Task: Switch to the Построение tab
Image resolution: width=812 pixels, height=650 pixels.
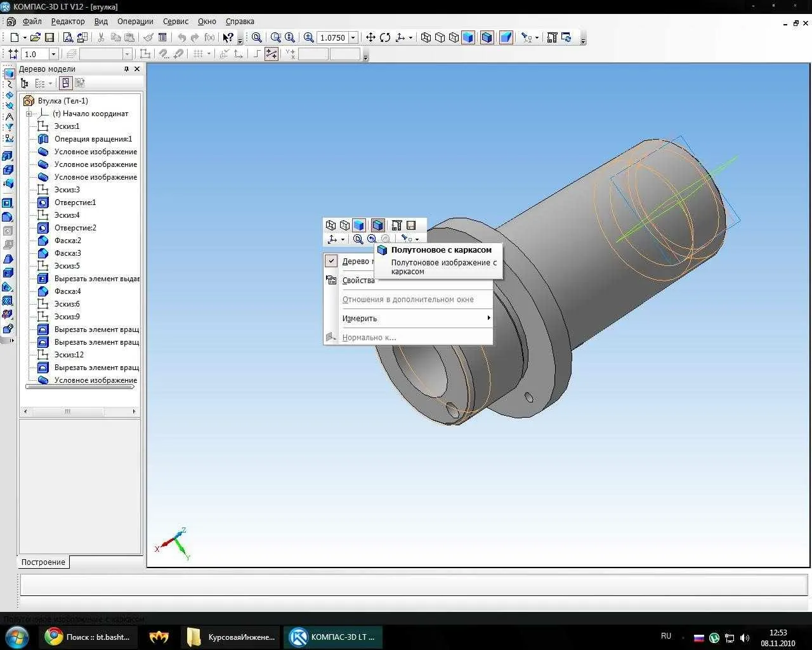Action: coord(43,562)
